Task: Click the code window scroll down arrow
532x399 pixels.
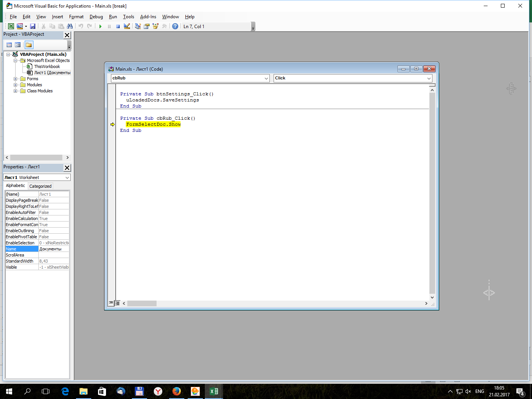Action: 432,297
